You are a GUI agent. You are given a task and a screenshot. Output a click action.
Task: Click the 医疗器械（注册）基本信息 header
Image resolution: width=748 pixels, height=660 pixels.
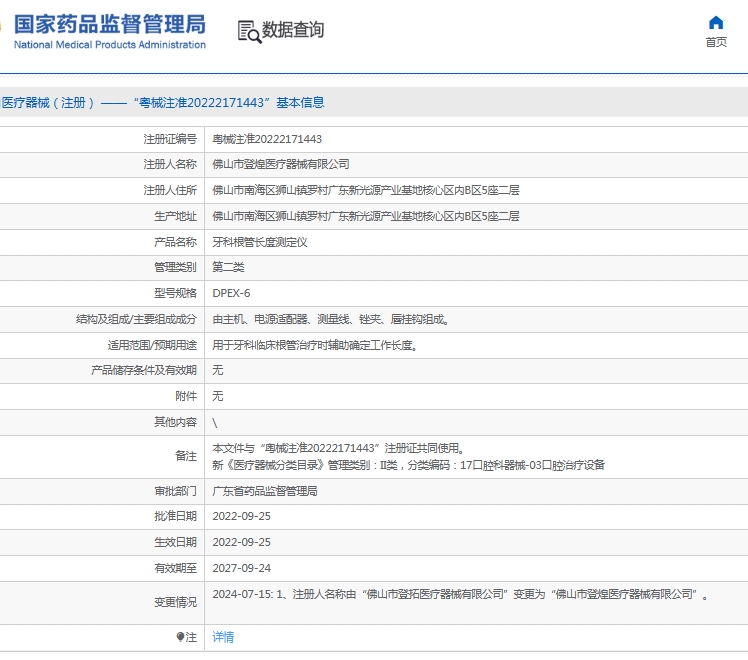click(163, 103)
